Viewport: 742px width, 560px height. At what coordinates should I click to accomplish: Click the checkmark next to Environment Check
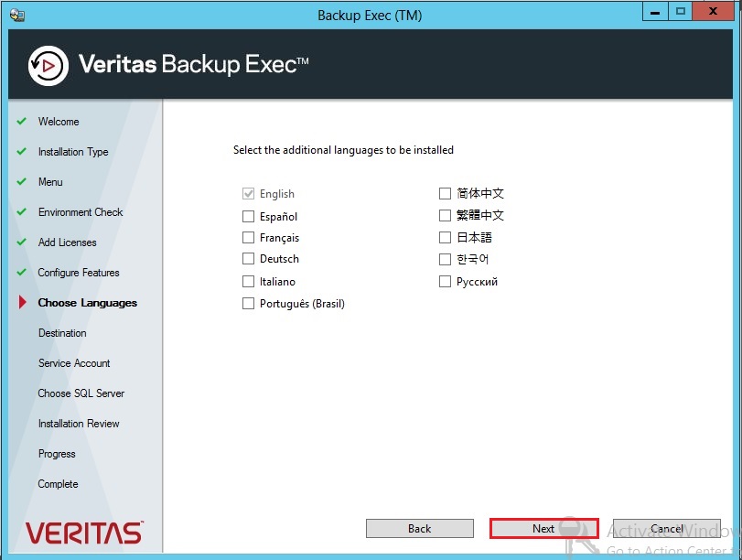tap(23, 212)
